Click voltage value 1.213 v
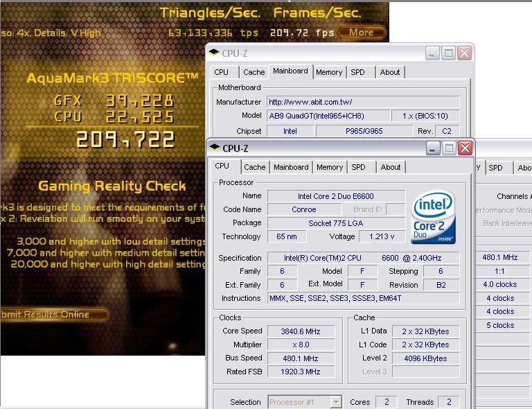The height and width of the screenshot is (409, 532). coord(382,236)
